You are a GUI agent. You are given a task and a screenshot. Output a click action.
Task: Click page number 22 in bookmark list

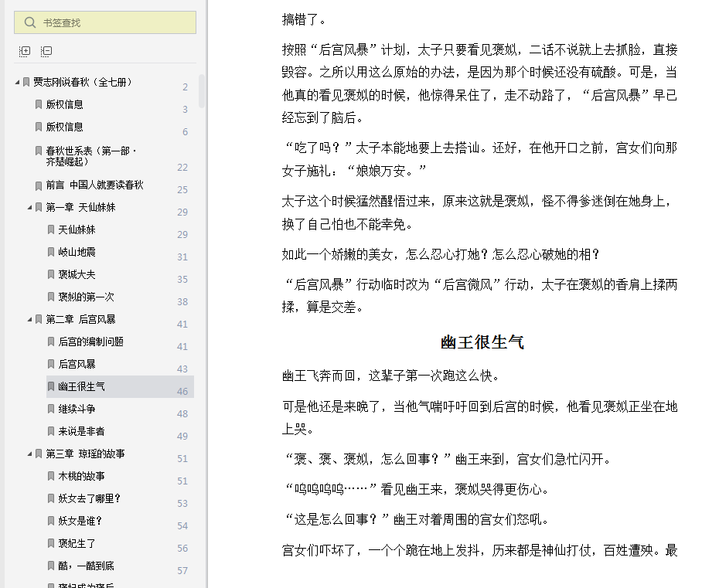(182, 168)
